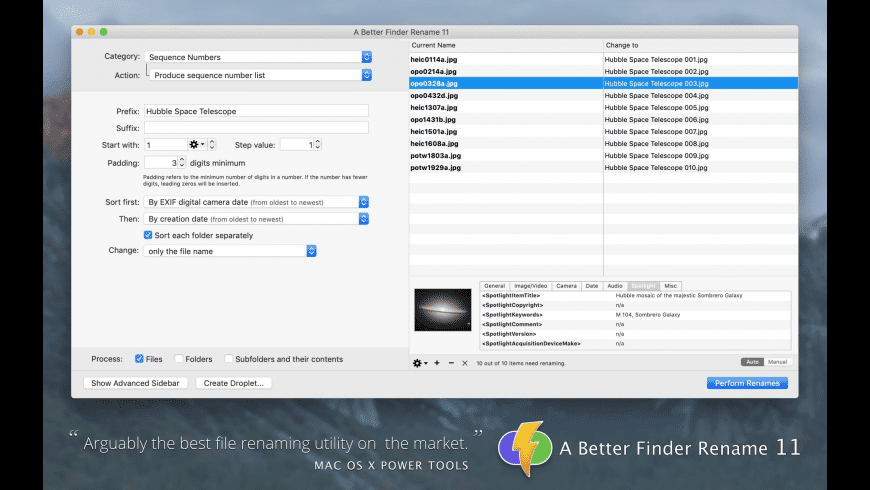Click Show Advanced Sidebar
This screenshot has width=870, height=490.
tap(135, 383)
